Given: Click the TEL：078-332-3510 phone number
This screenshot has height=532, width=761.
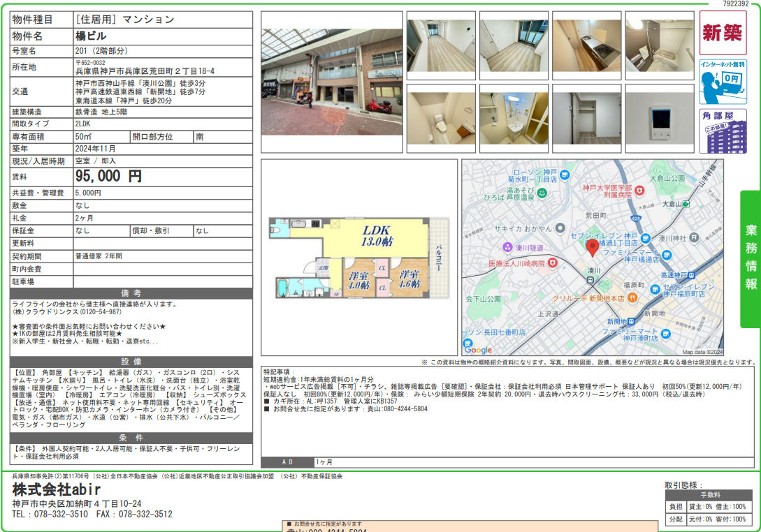Looking at the screenshot, I should tap(50, 514).
